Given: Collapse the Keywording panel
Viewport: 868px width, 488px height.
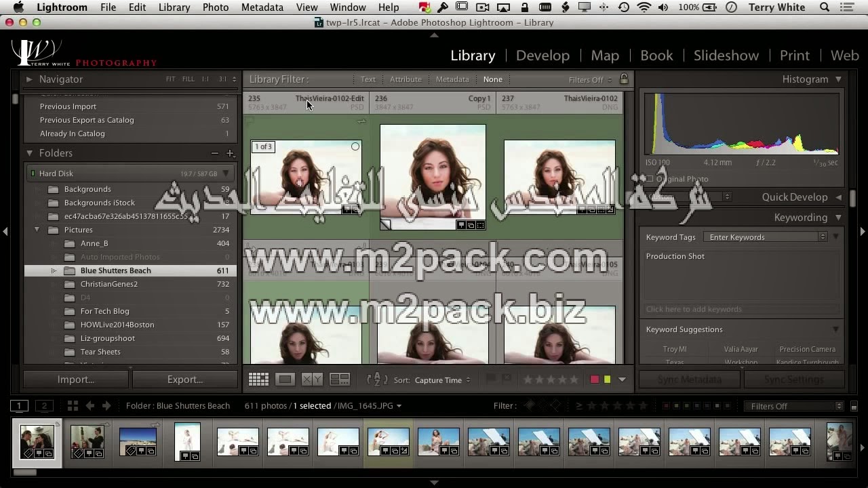Looking at the screenshot, I should [839, 218].
